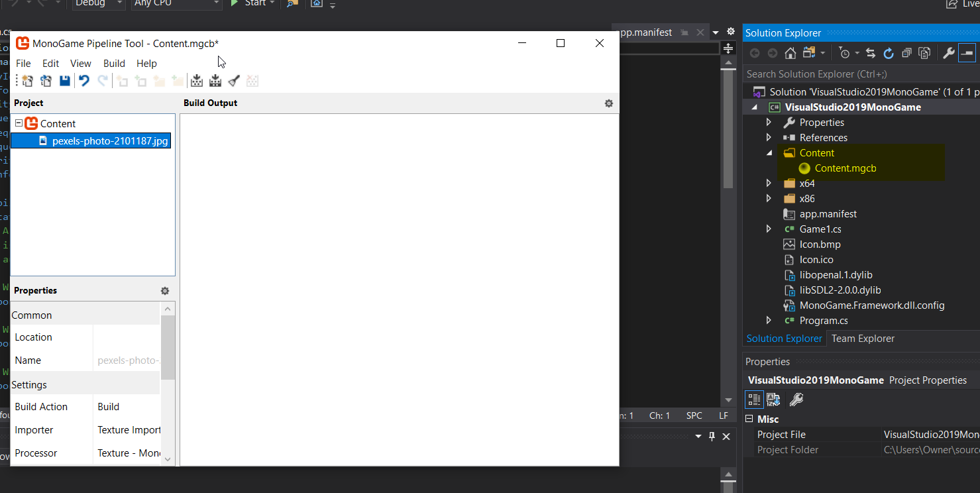Open the Build menu in the Pipeline Tool

(x=114, y=64)
